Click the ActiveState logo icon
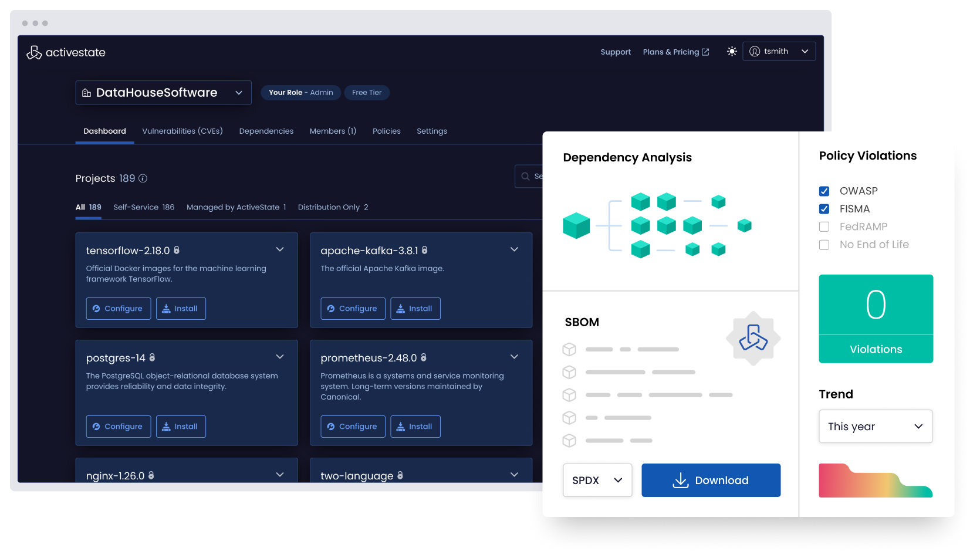980x558 pixels. [x=34, y=52]
